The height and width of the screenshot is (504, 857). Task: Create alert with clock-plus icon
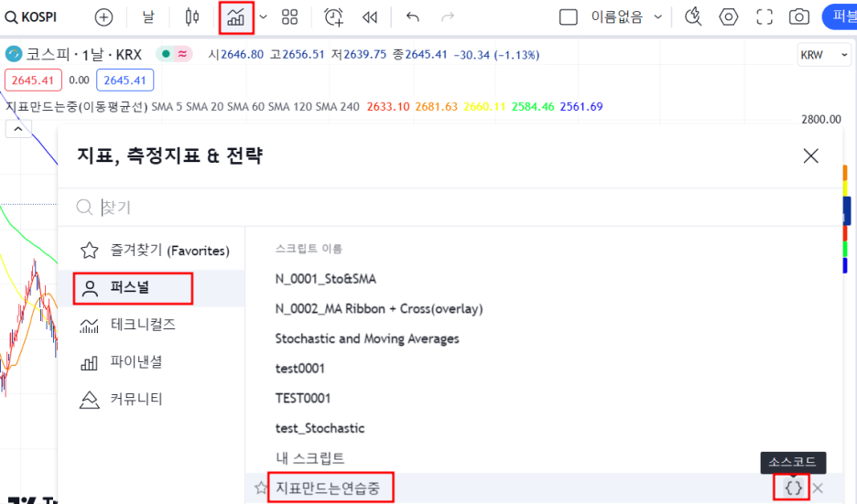point(333,17)
